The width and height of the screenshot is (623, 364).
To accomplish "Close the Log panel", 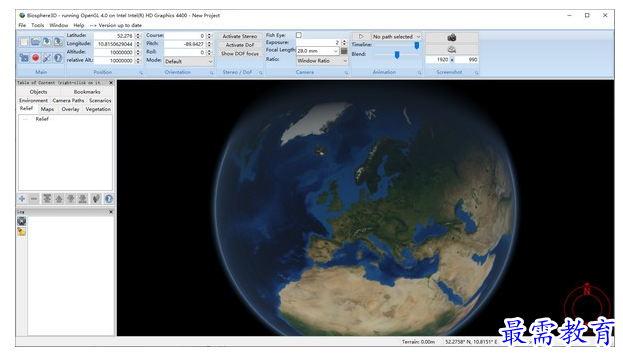I will (111, 212).
